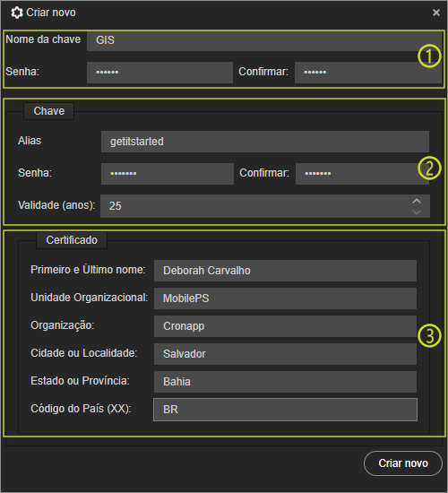
Task: Click the Organização field with Cronapp
Action: [285, 326]
